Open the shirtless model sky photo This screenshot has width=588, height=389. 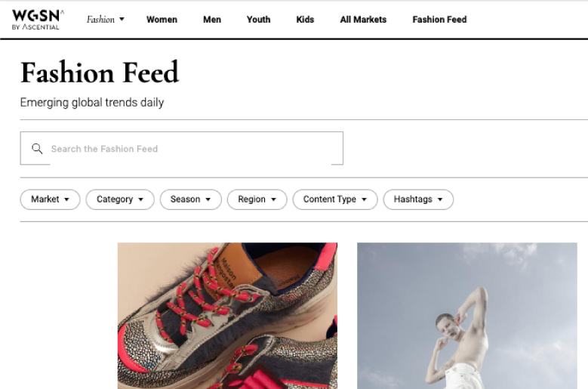pyautogui.click(x=466, y=315)
